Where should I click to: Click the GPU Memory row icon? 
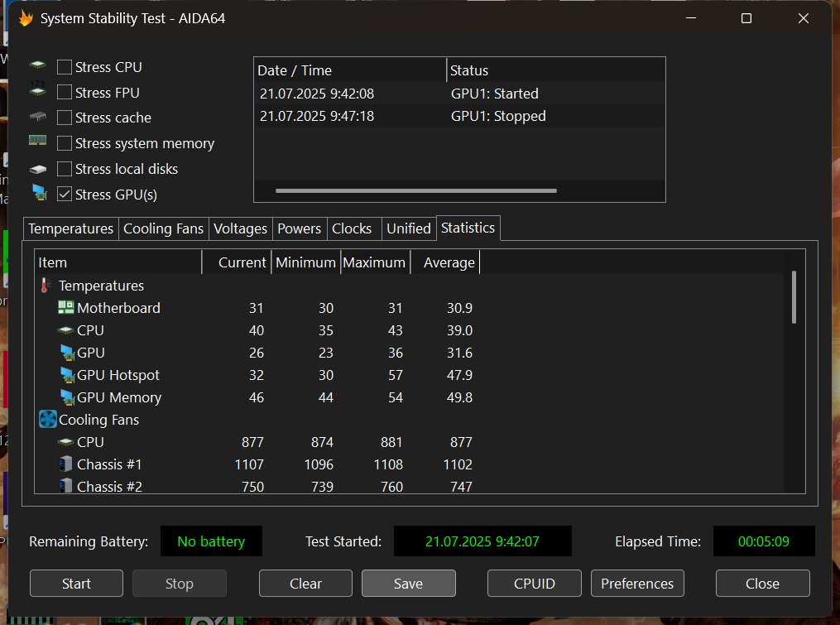(67, 397)
